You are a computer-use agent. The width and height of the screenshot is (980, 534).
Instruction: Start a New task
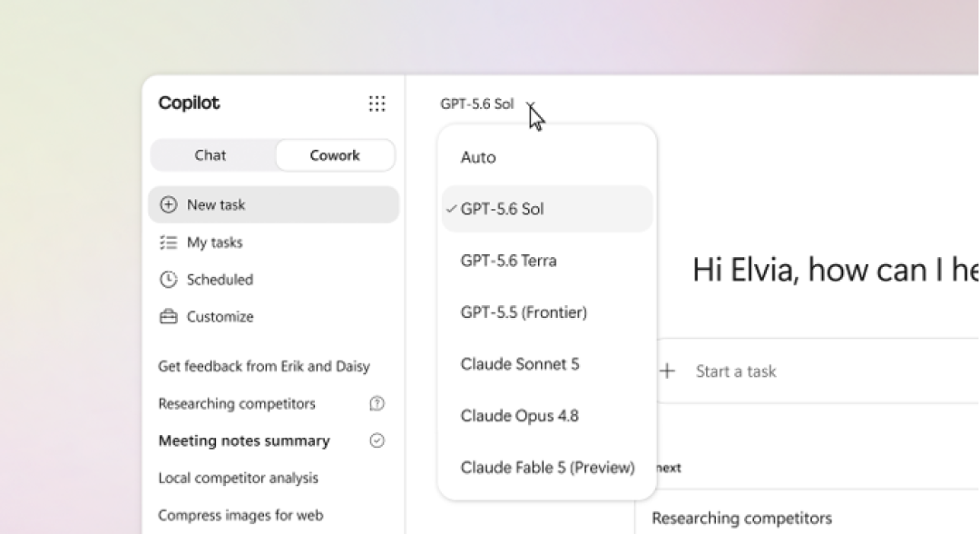point(274,204)
